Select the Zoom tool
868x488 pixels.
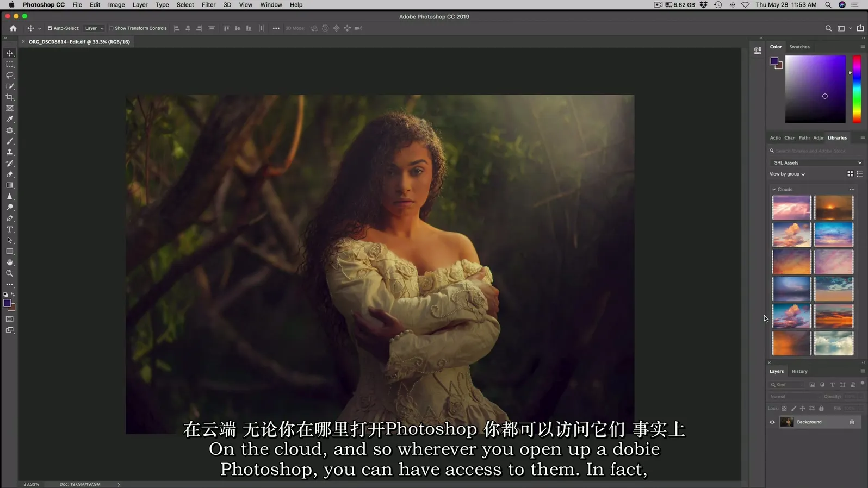point(10,273)
